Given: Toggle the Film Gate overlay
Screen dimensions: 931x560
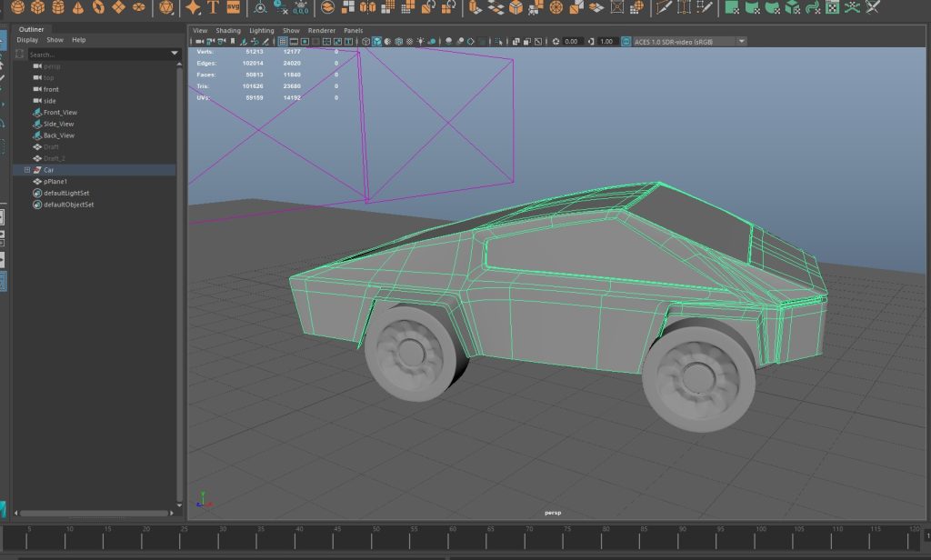Looking at the screenshot, I should [294, 42].
